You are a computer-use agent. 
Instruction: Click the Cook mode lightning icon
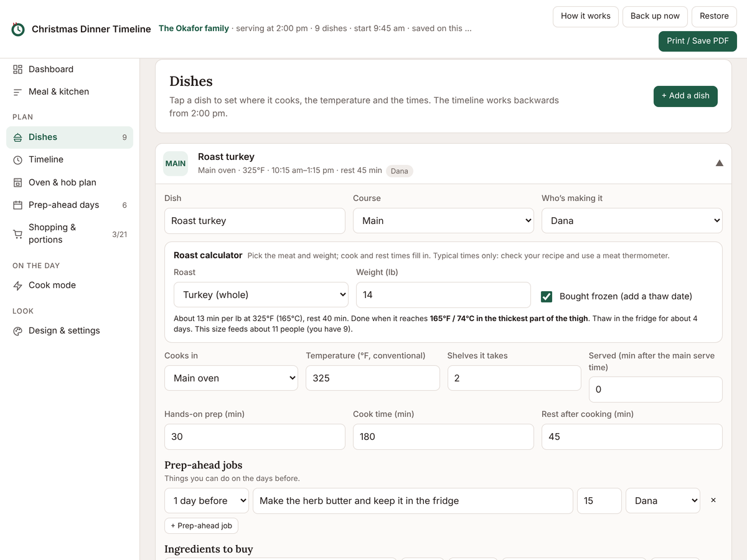click(x=17, y=286)
